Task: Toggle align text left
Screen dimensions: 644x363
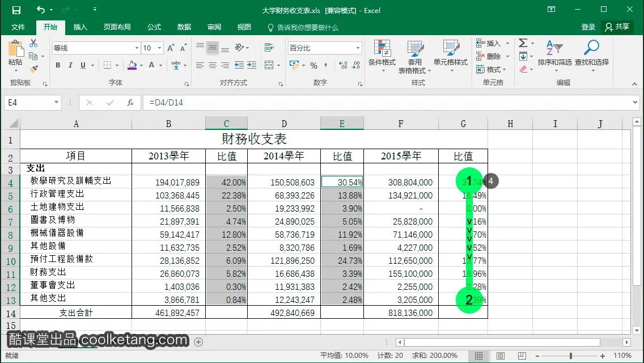Action: pos(200,65)
